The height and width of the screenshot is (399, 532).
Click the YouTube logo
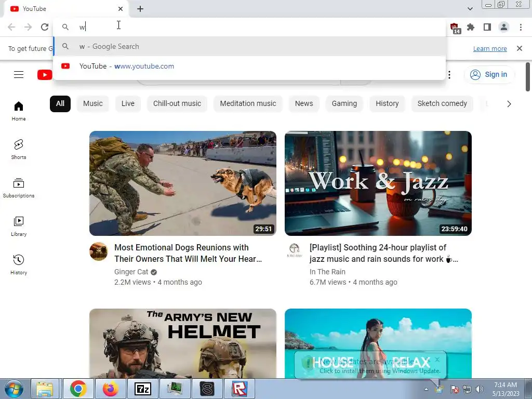click(45, 75)
